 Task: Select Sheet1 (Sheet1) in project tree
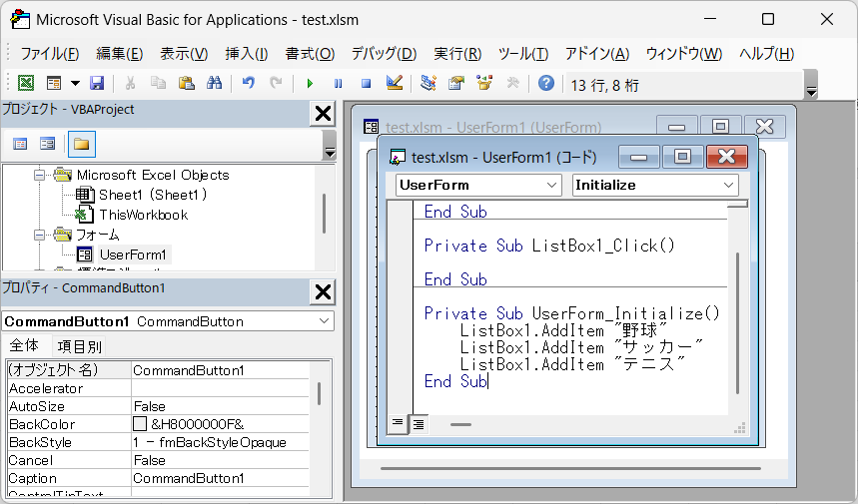point(153,195)
